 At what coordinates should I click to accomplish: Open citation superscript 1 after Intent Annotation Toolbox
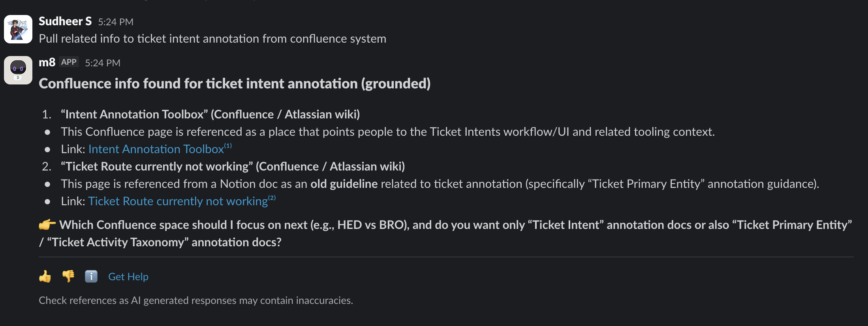(228, 145)
